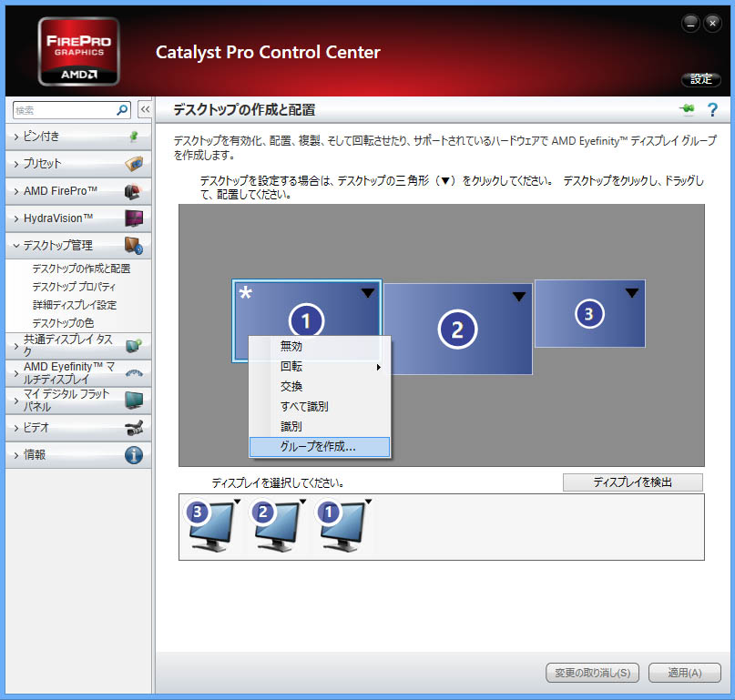Click the green pin icon beside ピン付き
735x700 pixels.
134,137
